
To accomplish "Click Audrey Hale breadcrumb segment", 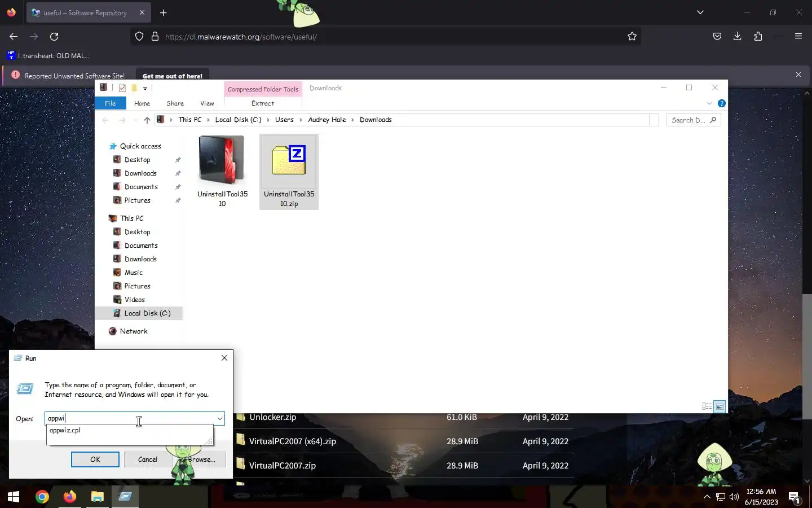I will coord(327,120).
